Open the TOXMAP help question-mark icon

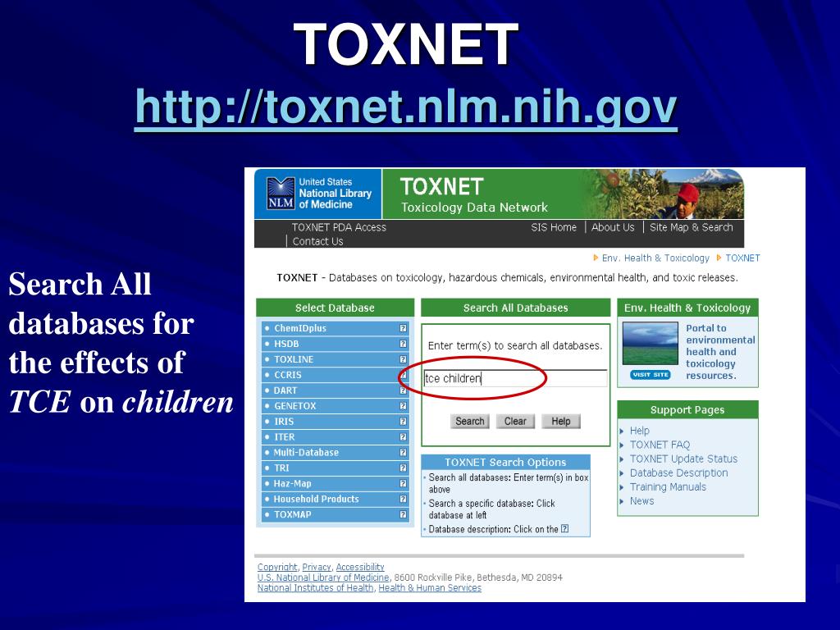(403, 515)
